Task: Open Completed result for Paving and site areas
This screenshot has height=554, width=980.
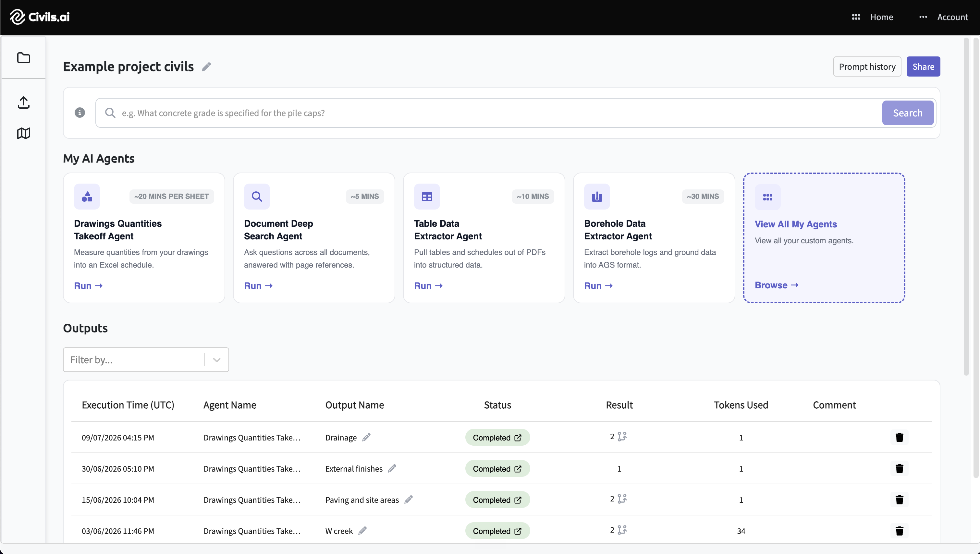Action: (x=497, y=500)
